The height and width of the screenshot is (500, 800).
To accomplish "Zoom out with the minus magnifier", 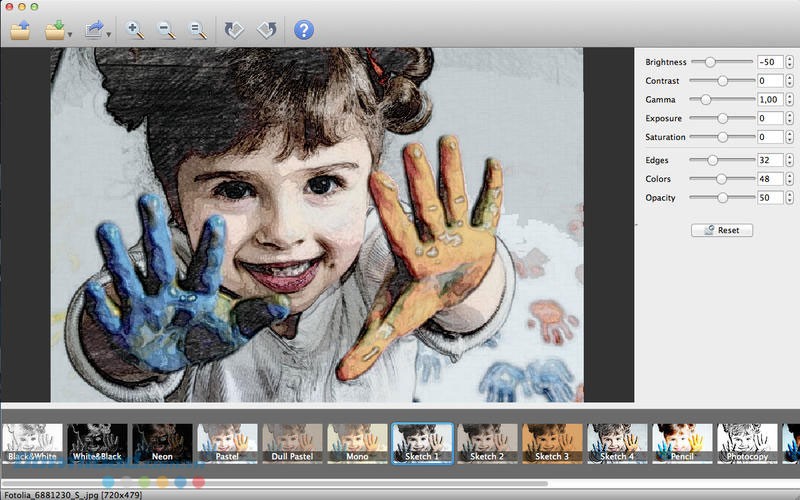I will click(166, 30).
